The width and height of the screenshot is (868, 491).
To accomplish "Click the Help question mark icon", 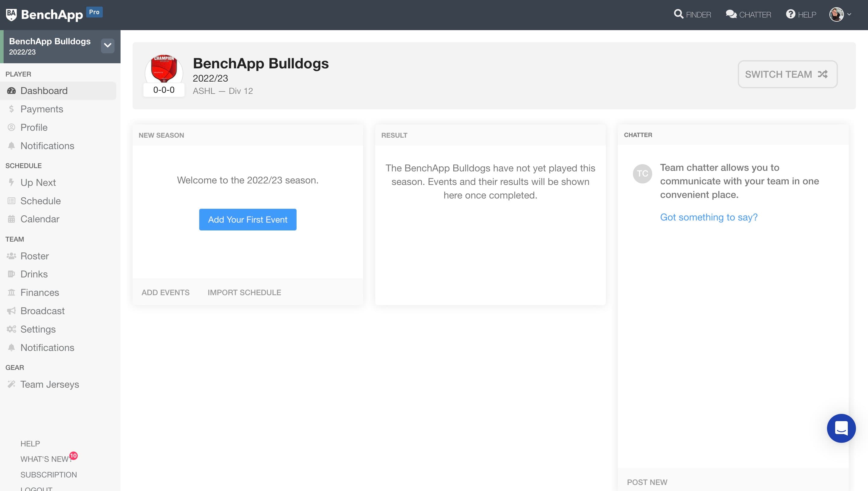I will [x=791, y=14].
